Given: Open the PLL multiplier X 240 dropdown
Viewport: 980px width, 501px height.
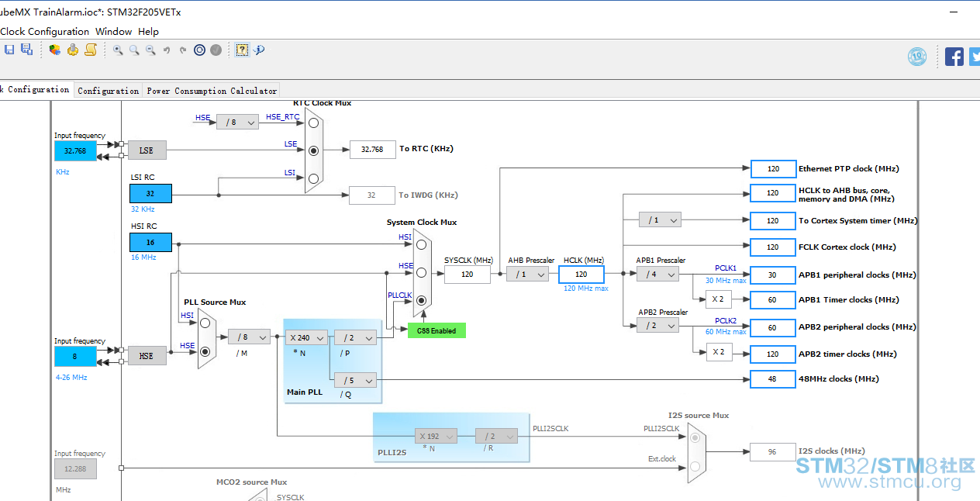Looking at the screenshot, I should (x=306, y=337).
